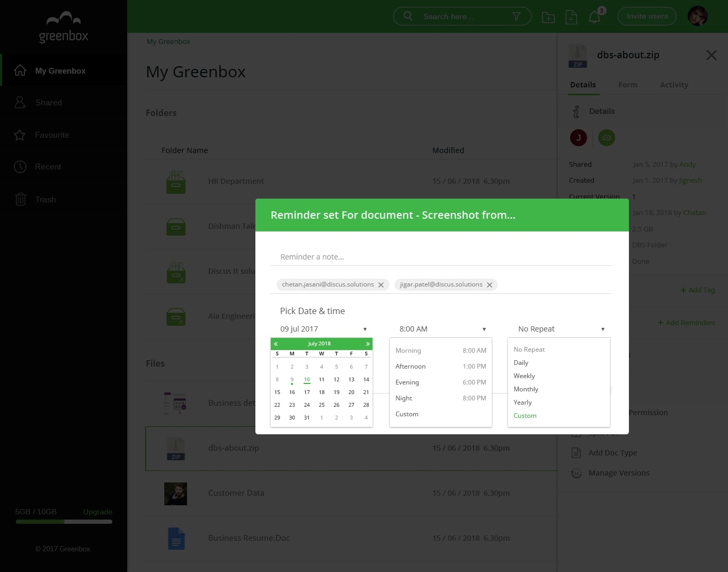Click HR Department folder name
The width and height of the screenshot is (728, 572).
(x=236, y=181)
